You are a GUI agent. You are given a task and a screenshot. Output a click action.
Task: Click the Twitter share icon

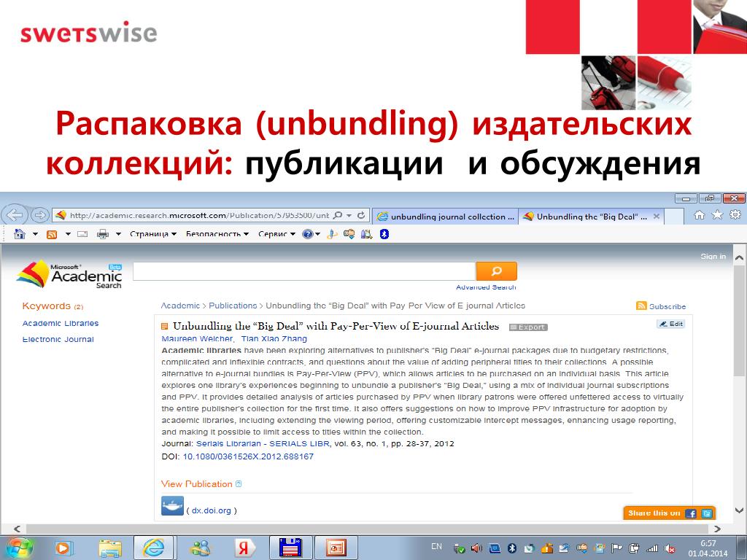707,513
